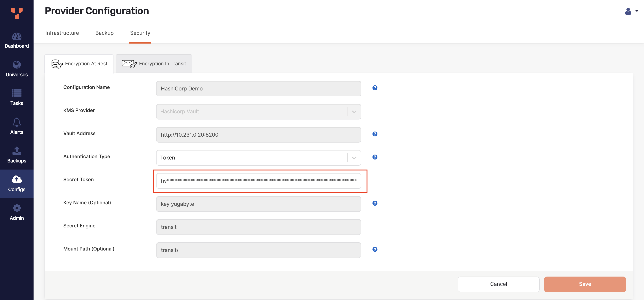Open the Tasks list icon
This screenshot has height=300, width=644.
click(17, 93)
